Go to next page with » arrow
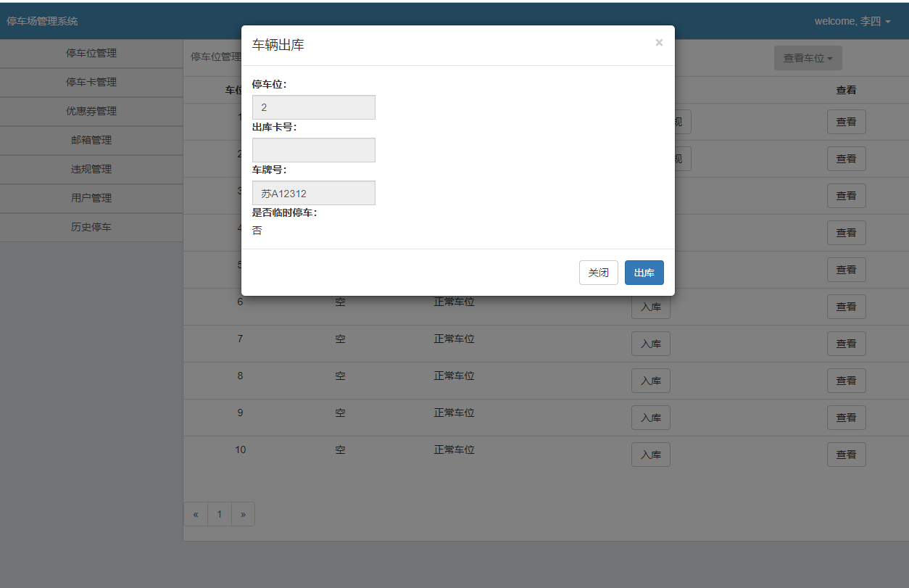This screenshot has height=588, width=909. (x=243, y=514)
